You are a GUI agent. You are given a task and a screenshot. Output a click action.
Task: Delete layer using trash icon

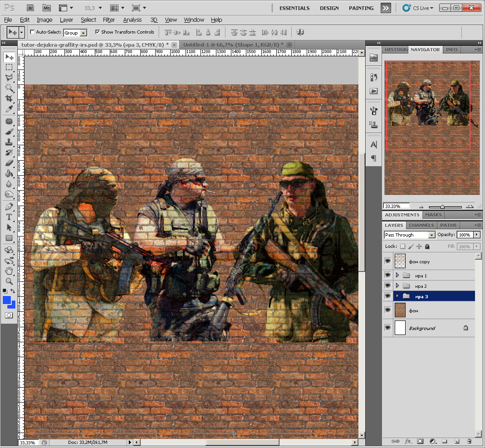[x=469, y=441]
